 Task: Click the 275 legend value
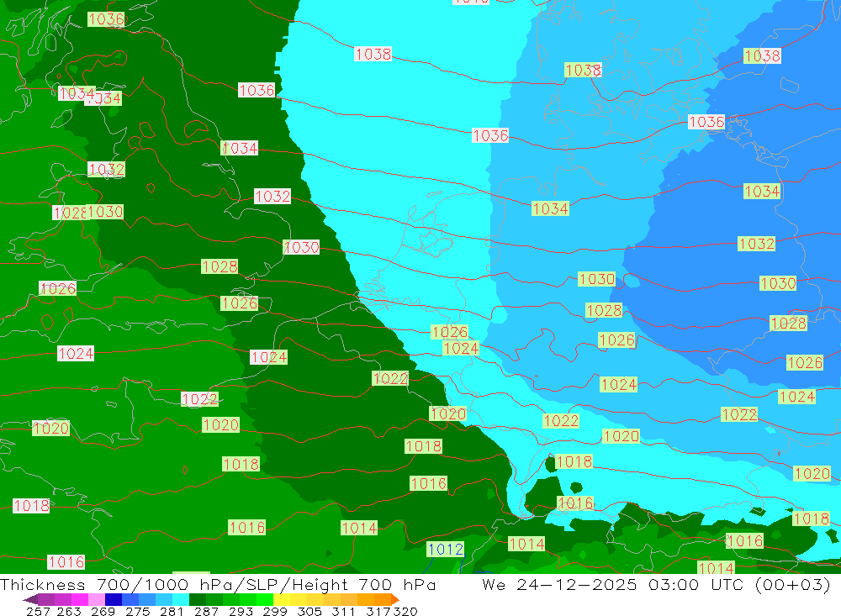[x=137, y=611]
